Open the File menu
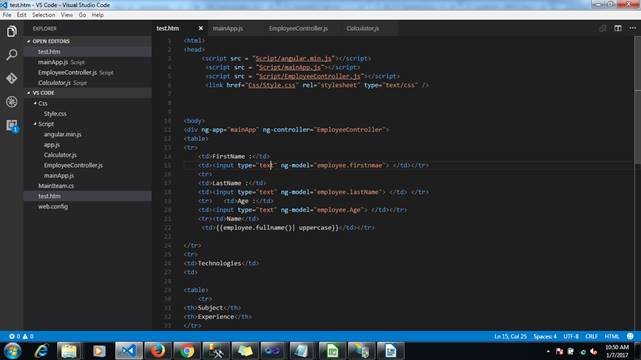641x360 pixels. pos(7,15)
